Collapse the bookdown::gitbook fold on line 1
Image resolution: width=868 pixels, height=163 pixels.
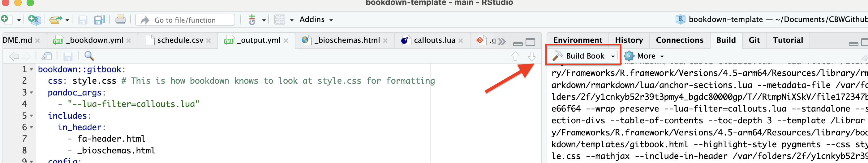coord(31,69)
